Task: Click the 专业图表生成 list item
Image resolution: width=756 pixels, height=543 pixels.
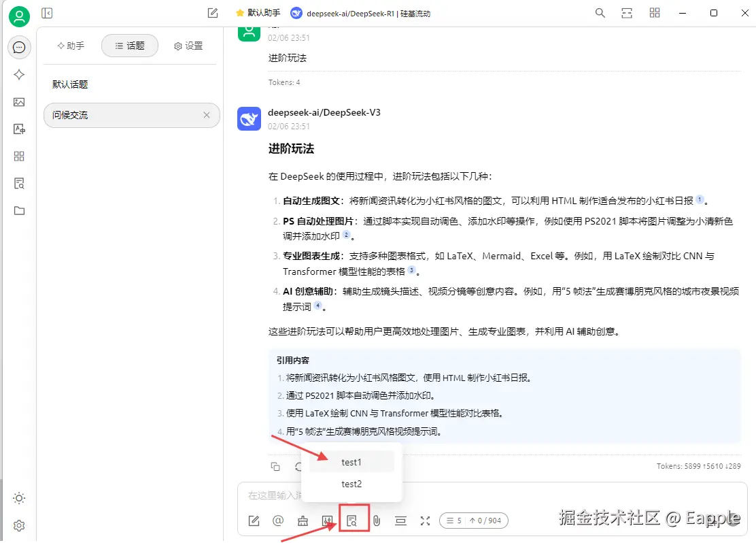Action: click(498, 263)
